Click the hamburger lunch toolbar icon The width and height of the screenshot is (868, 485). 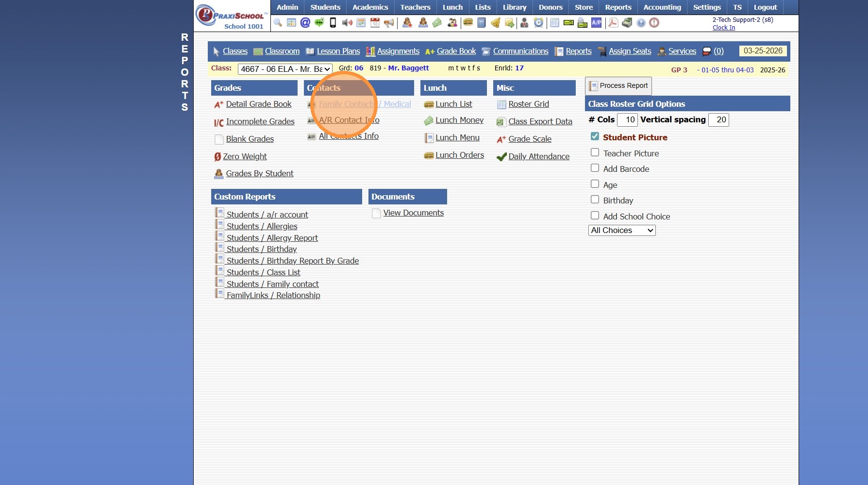point(468,22)
